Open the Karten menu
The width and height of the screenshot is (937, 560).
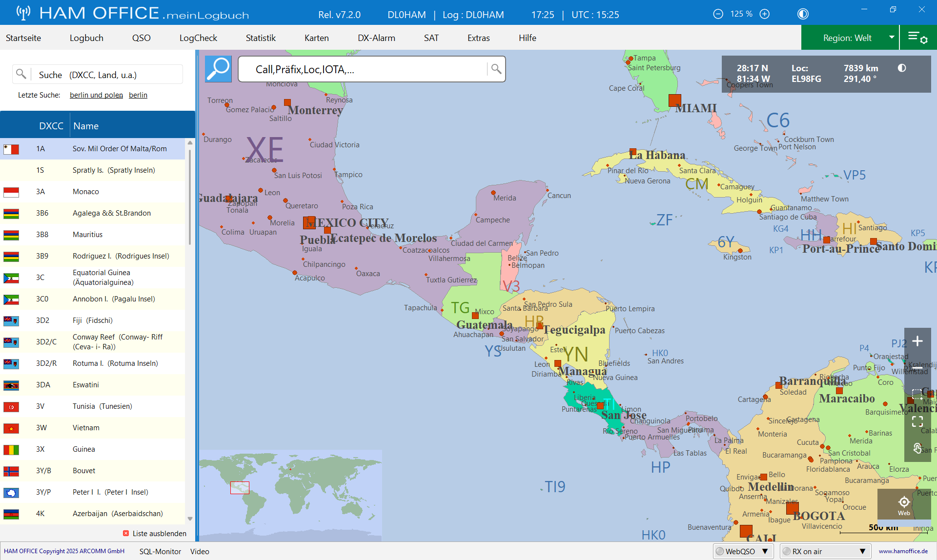click(317, 38)
